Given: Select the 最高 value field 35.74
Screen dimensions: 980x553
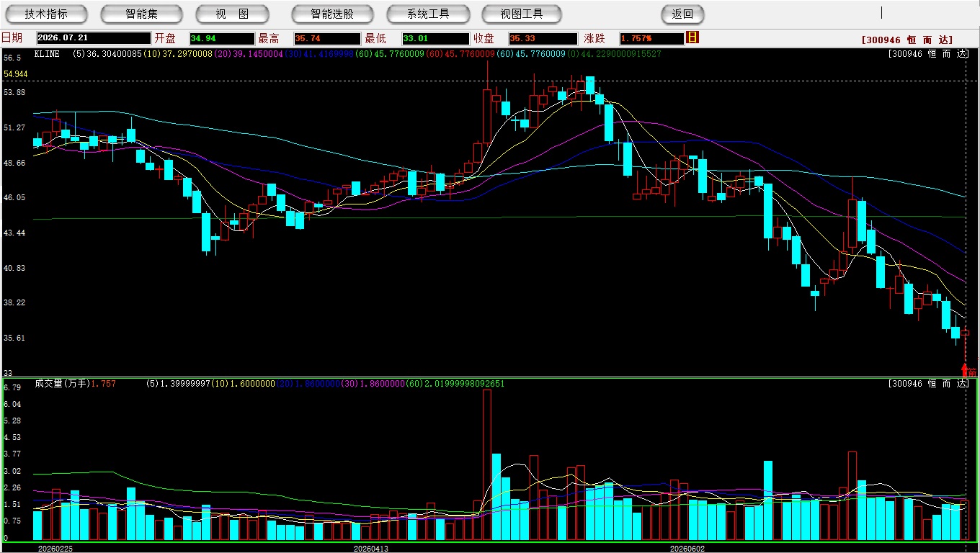Looking at the screenshot, I should click(326, 38).
